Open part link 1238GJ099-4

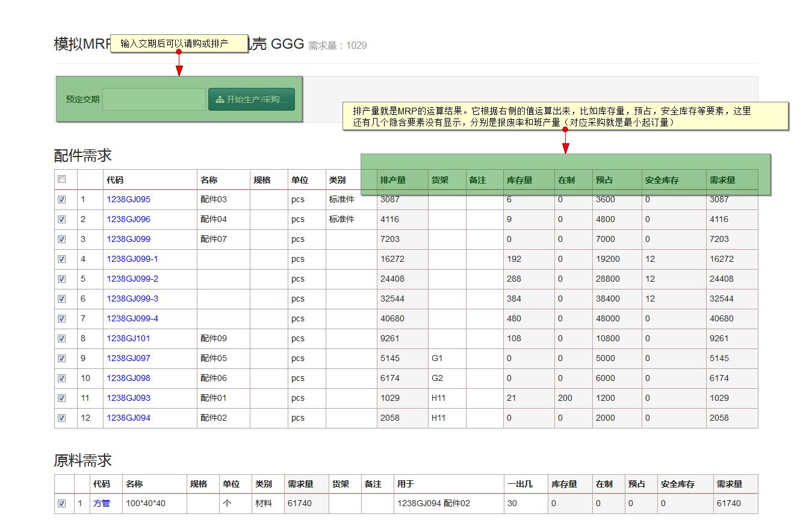coord(132,318)
